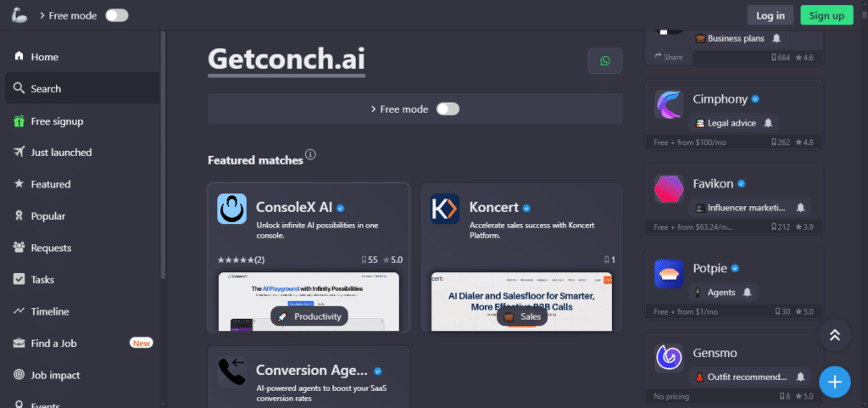Click Koncert website preview thumbnail

click(x=521, y=302)
